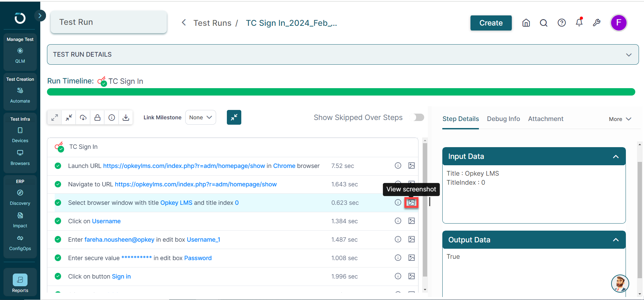The height and width of the screenshot is (300, 644).
Task: Click the Username object link
Action: coord(106,221)
